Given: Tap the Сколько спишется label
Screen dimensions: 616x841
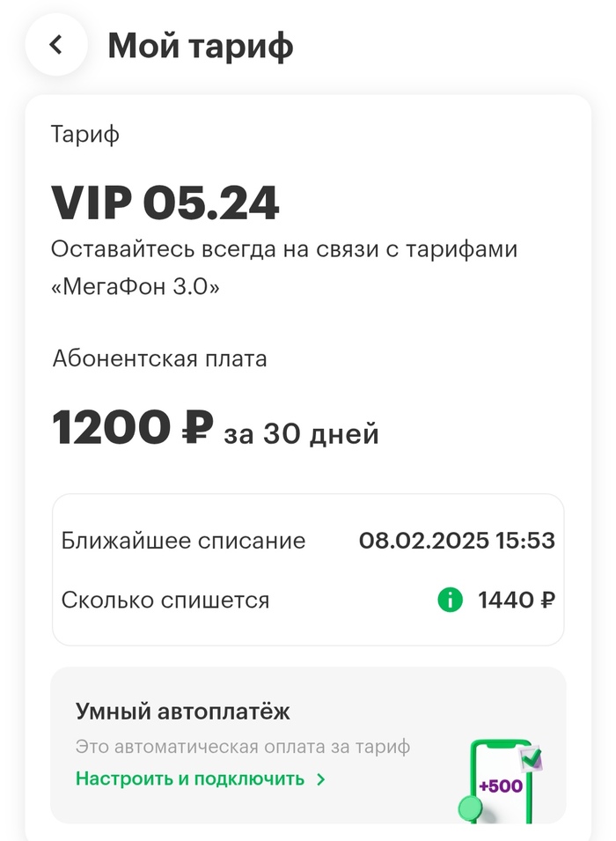Looking at the screenshot, I should (165, 601).
